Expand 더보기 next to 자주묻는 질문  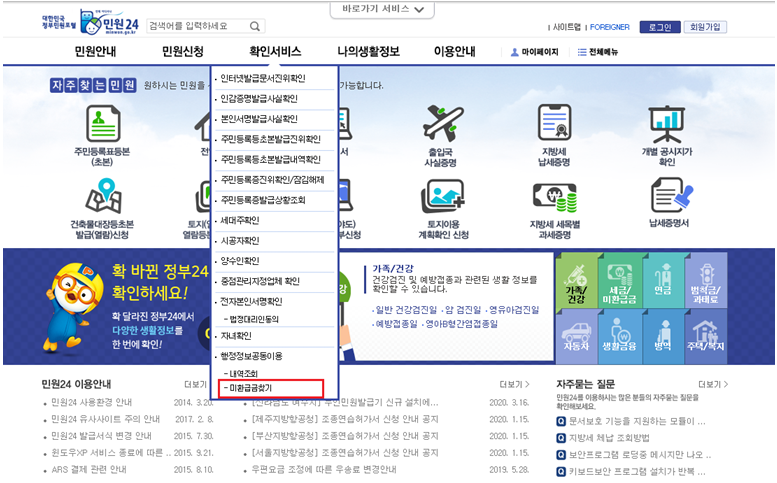(713, 384)
